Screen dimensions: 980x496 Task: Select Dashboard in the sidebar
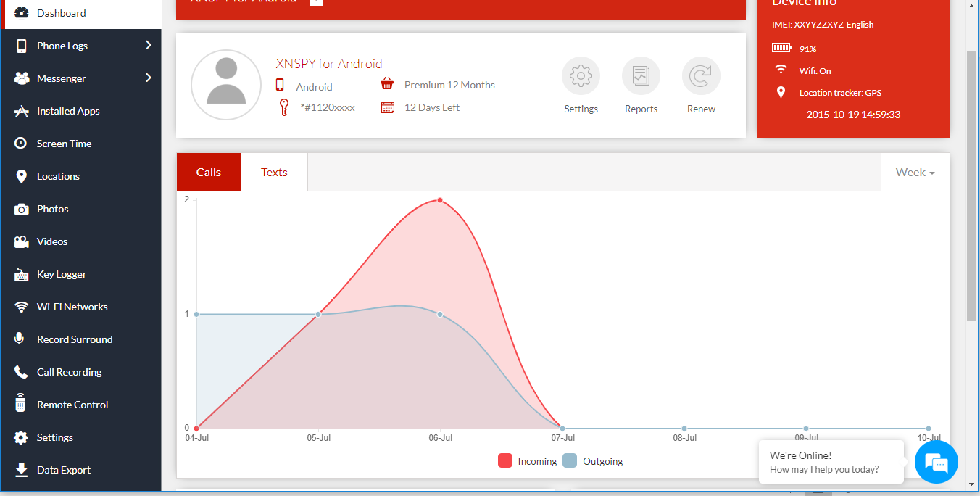tap(81, 13)
